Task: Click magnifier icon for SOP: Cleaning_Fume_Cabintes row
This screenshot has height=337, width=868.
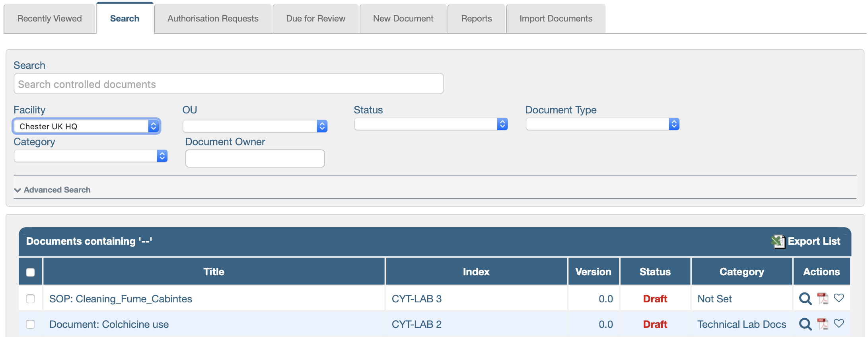Action: click(x=805, y=298)
